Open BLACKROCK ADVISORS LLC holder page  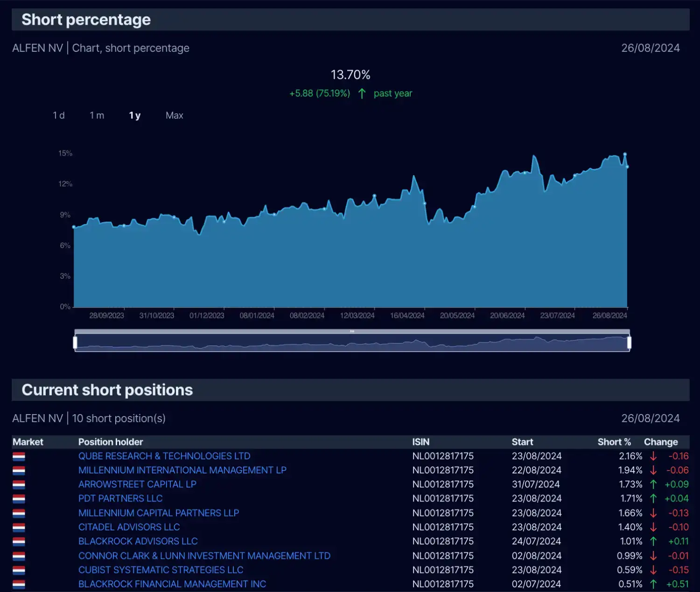pos(138,541)
